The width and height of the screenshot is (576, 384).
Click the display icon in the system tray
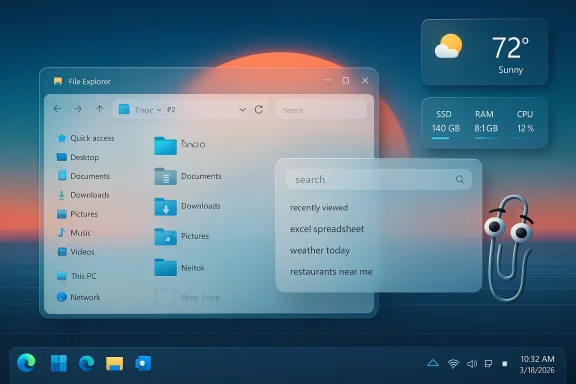489,364
